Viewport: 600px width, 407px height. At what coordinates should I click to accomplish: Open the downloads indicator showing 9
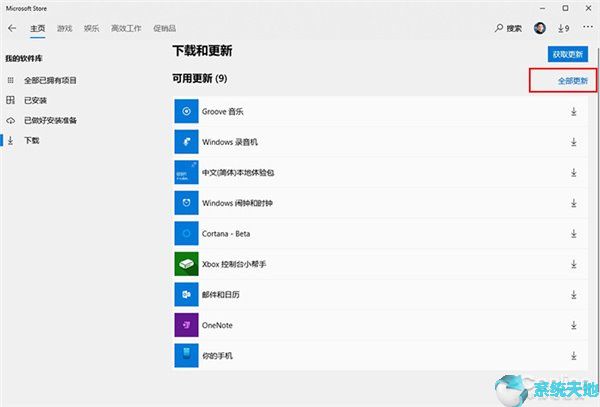click(x=563, y=28)
